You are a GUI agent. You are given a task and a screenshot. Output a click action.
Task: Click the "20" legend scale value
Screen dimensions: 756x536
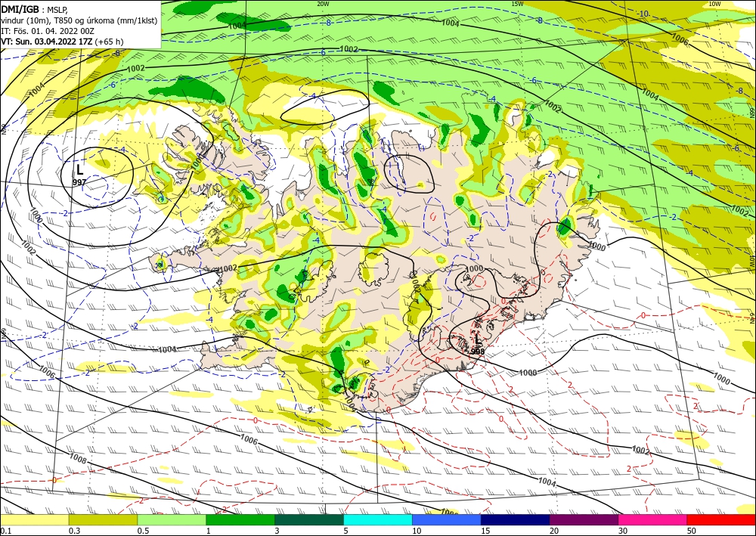554,531
